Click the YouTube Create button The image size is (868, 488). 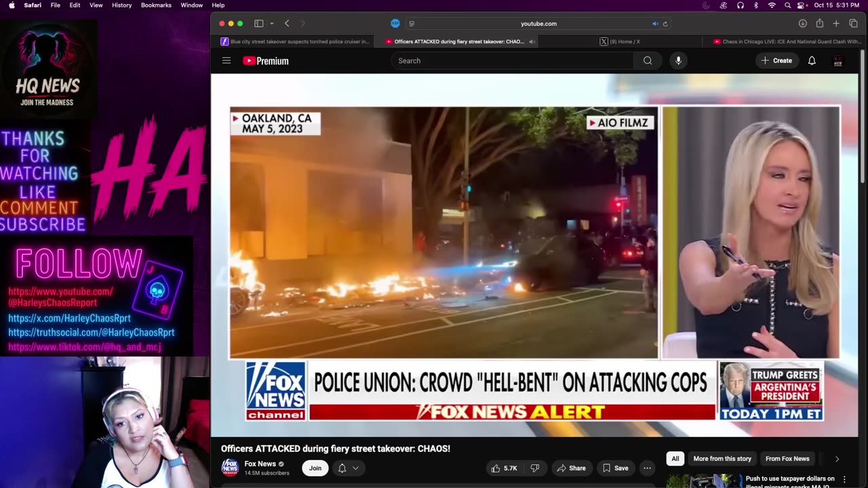776,60
